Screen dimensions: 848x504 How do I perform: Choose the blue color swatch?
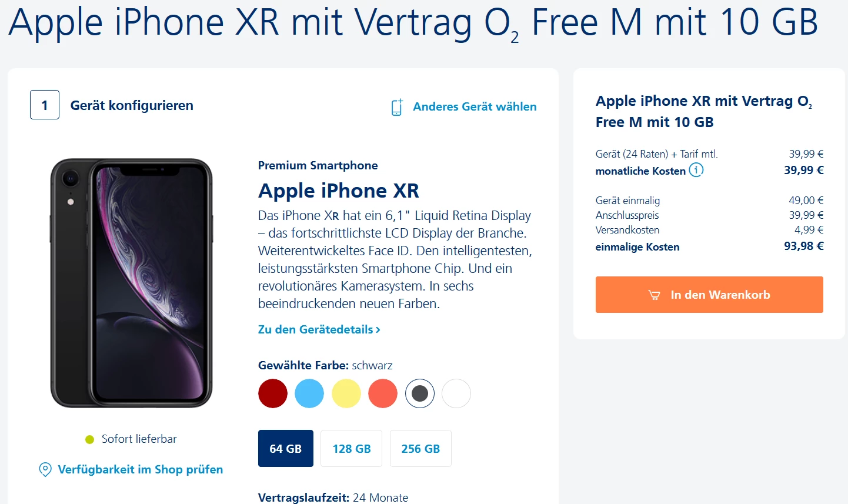click(x=309, y=393)
